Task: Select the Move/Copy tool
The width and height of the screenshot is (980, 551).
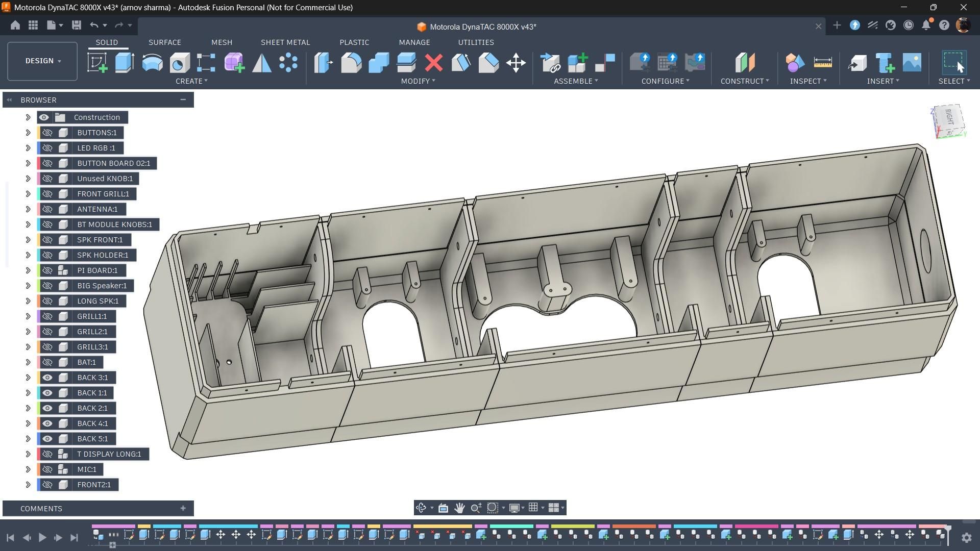Action: click(x=516, y=63)
